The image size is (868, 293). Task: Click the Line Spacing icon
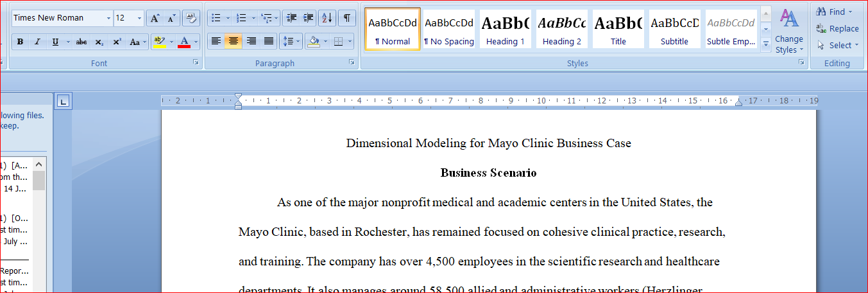[291, 42]
